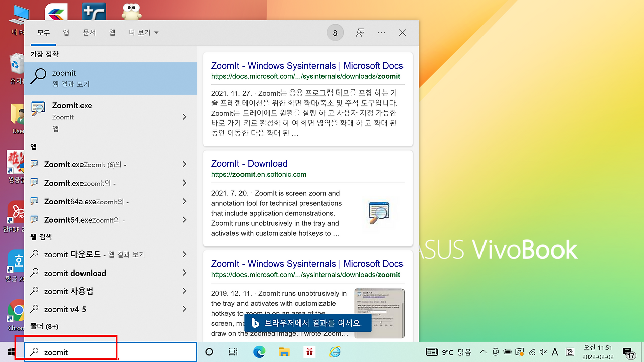This screenshot has width=644, height=362.
Task: Open the Chrome desktop shortcut
Action: pyautogui.click(x=16, y=316)
